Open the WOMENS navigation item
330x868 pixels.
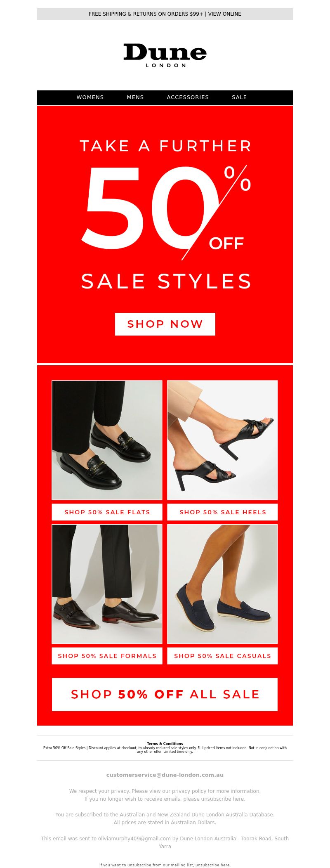(x=90, y=97)
